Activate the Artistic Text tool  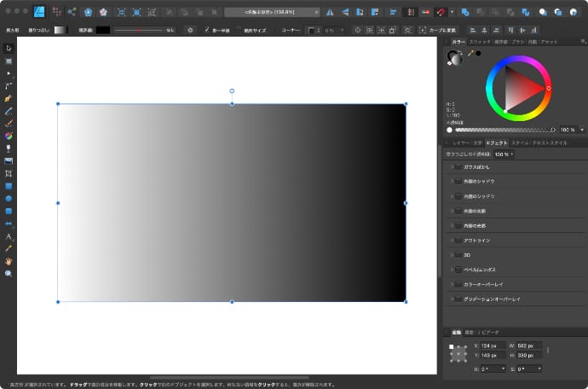[9, 235]
